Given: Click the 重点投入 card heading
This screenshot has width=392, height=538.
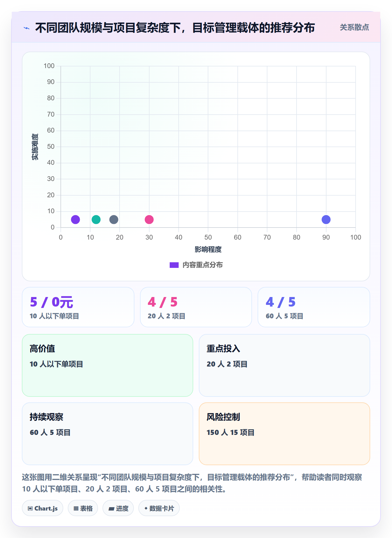Looking at the screenshot, I should click(x=223, y=349).
